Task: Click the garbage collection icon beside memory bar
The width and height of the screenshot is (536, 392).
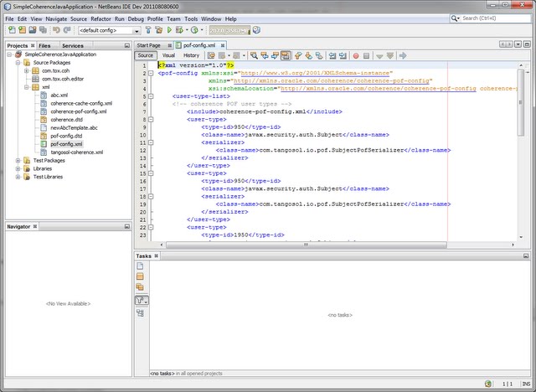Action: click(256, 30)
